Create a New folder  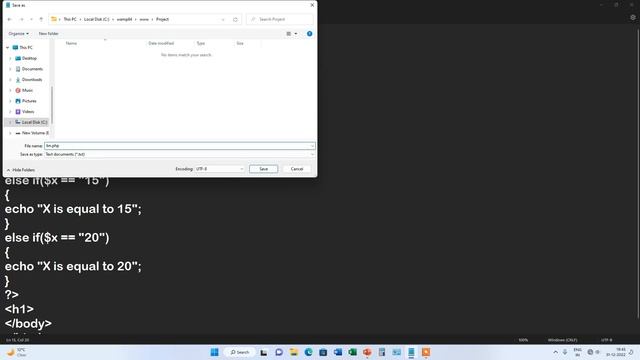49,33
